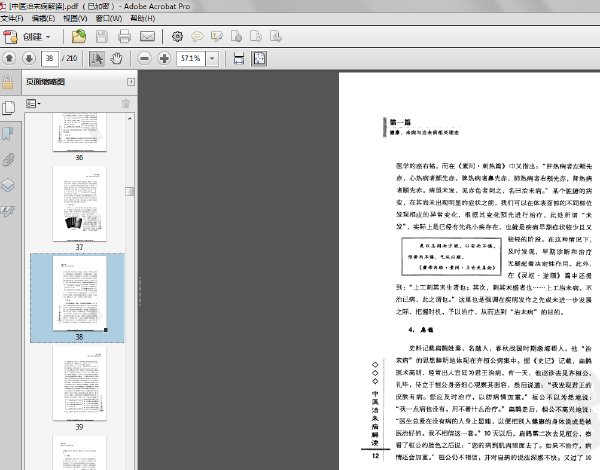Activate the Hand pan tool
This screenshot has width=600, height=470.
[x=116, y=59]
